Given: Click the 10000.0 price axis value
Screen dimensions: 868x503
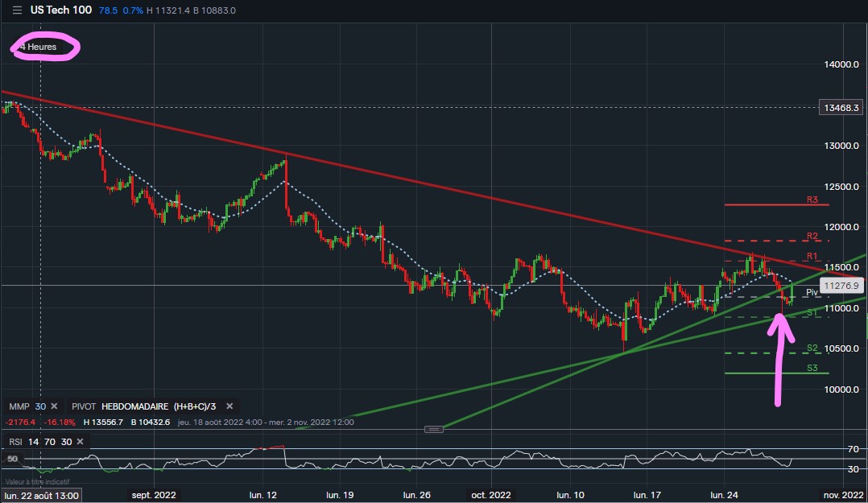Looking at the screenshot, I should (841, 390).
